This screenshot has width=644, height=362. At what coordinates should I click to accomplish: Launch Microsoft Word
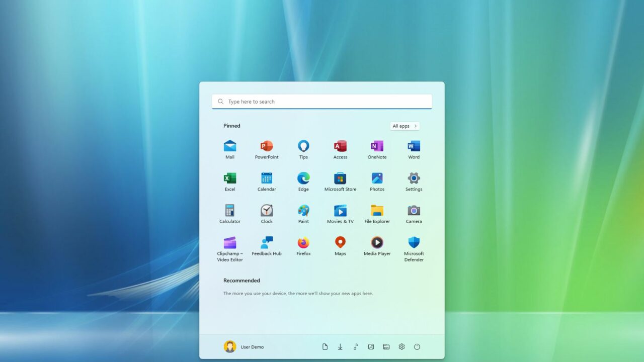(414, 150)
